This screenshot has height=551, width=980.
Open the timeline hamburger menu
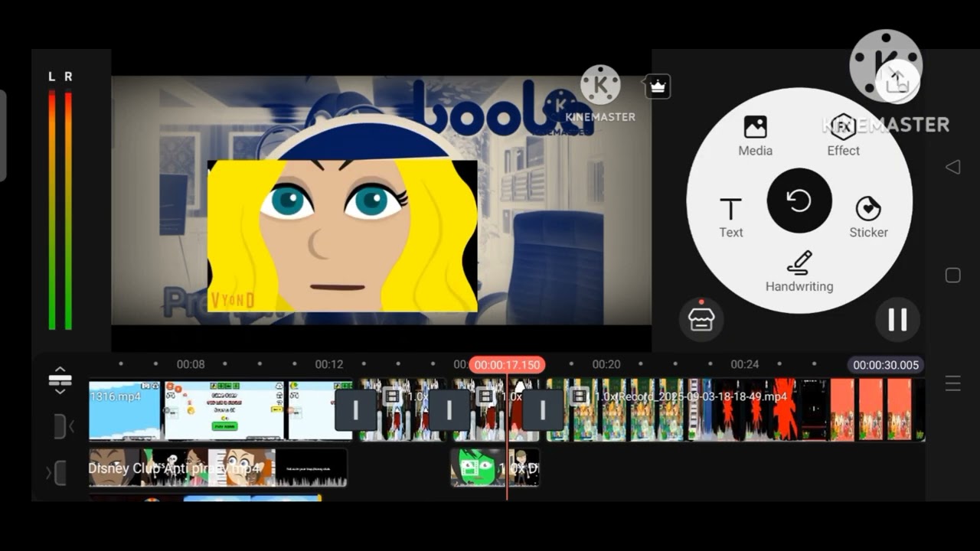952,383
